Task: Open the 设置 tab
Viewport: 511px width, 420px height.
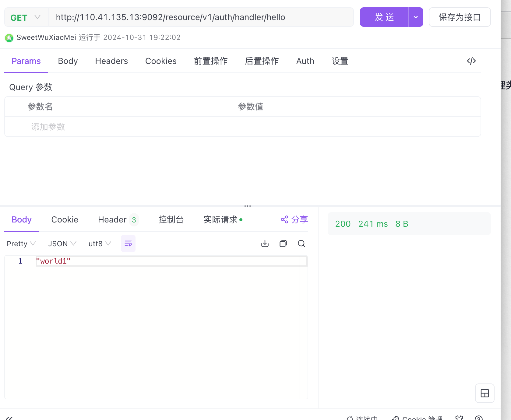Action: (x=340, y=61)
